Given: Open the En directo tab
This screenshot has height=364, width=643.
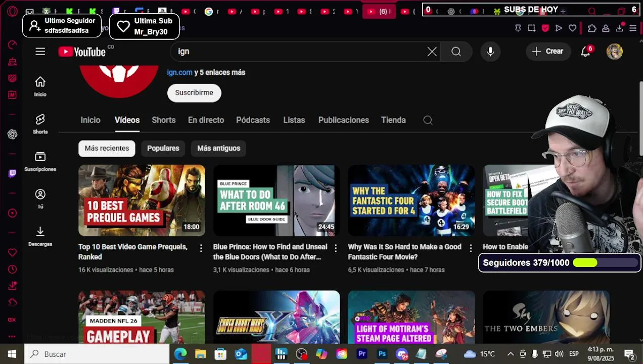Looking at the screenshot, I should (206, 120).
